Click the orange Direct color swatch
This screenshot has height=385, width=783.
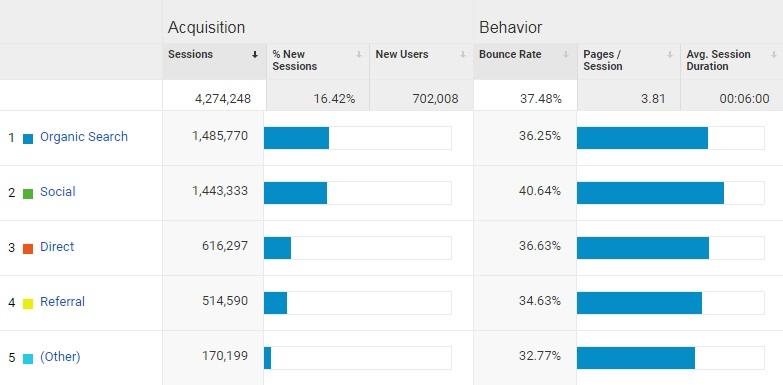click(28, 249)
